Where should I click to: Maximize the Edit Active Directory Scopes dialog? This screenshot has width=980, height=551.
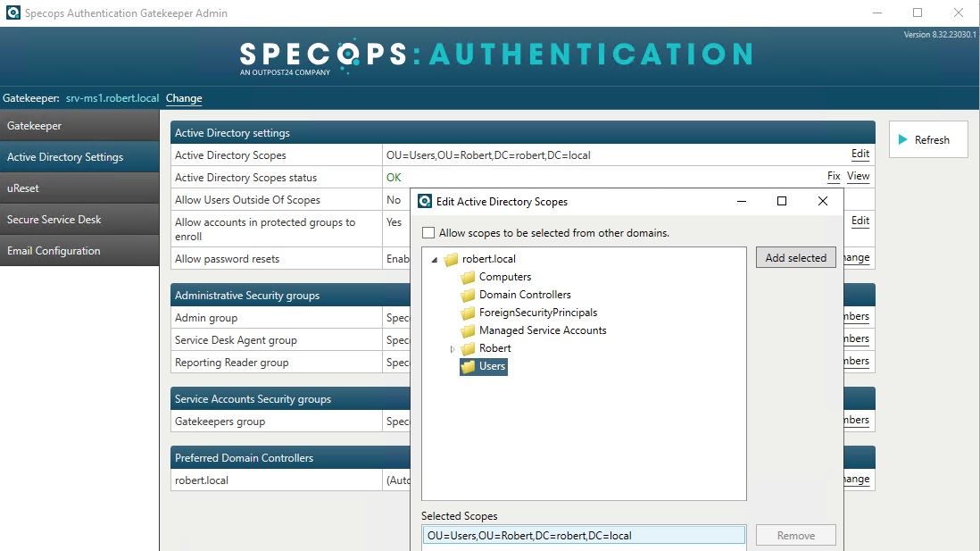[x=781, y=202]
